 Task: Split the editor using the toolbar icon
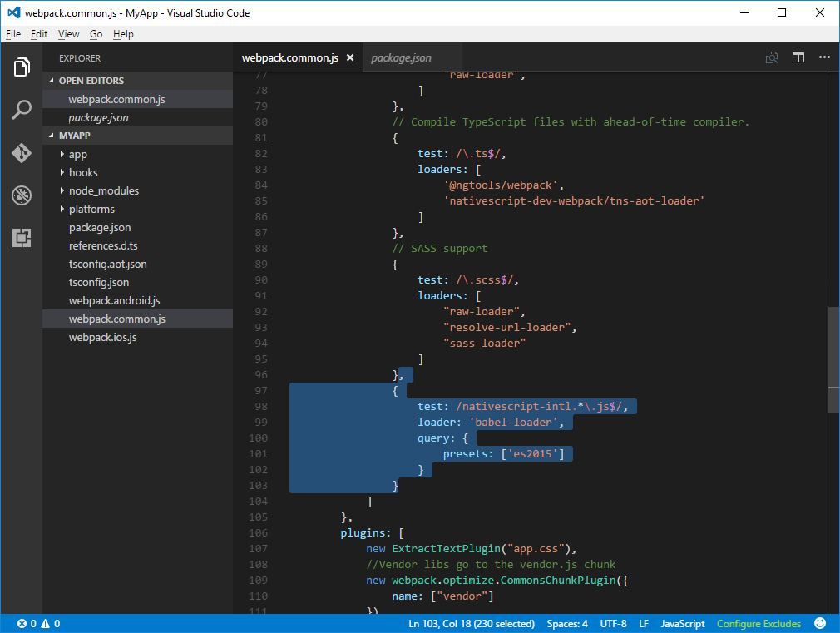798,57
